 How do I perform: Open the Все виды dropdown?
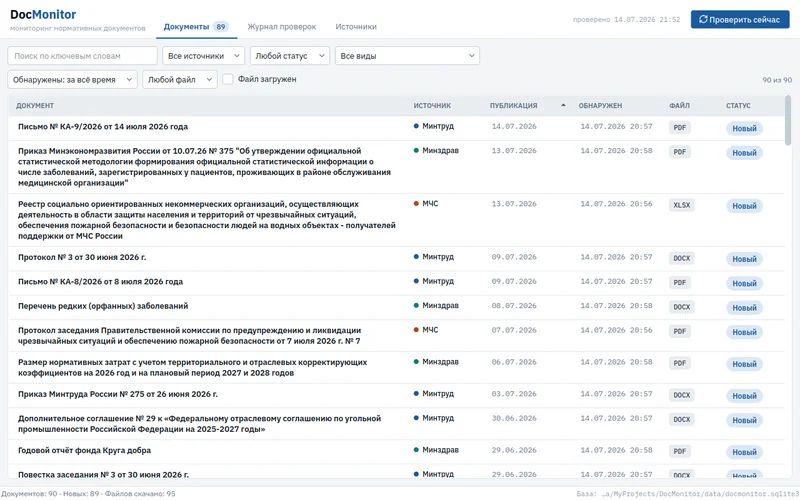point(407,56)
